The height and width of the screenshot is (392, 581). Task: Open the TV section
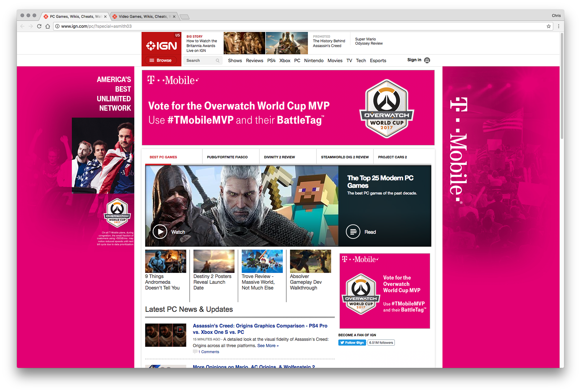pos(349,60)
